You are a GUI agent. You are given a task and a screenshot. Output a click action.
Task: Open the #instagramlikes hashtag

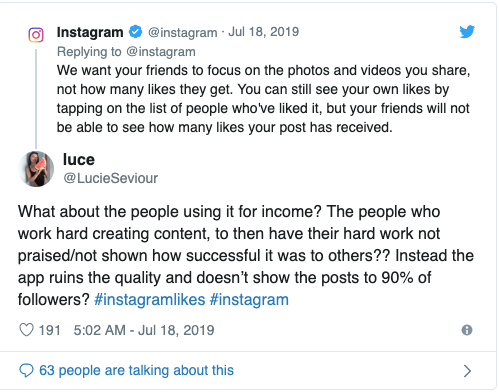coord(150,300)
